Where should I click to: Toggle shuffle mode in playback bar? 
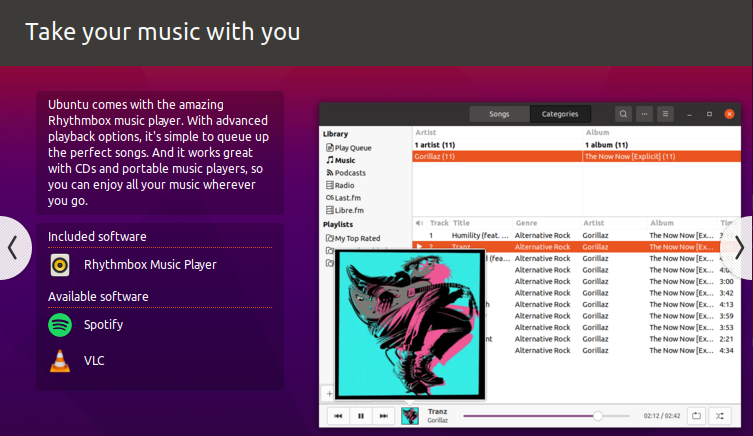(721, 415)
